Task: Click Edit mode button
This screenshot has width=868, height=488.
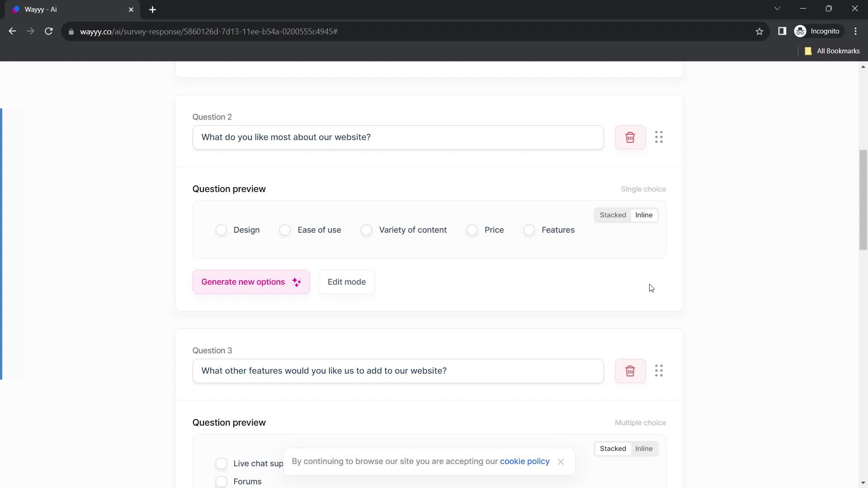Action: pos(347,282)
